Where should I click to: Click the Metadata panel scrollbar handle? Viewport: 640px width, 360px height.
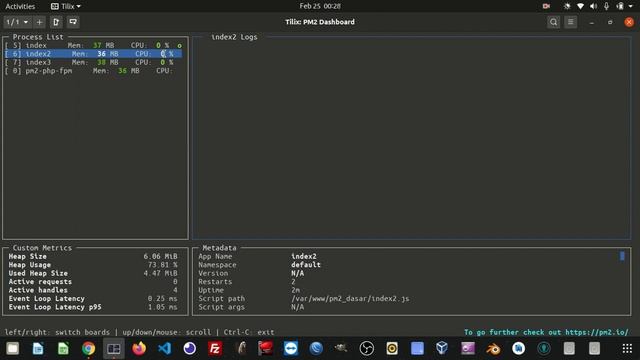(x=622, y=256)
